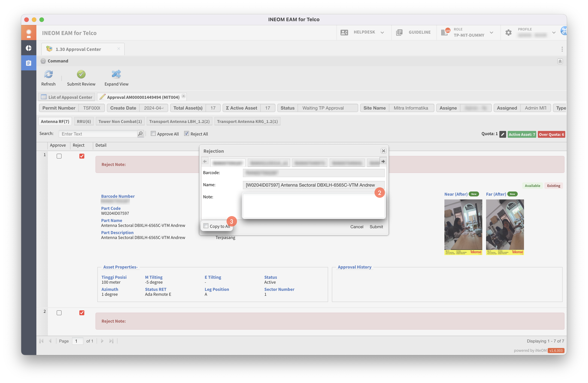Tick the Approve All checkbox
588x383 pixels.
coord(153,134)
